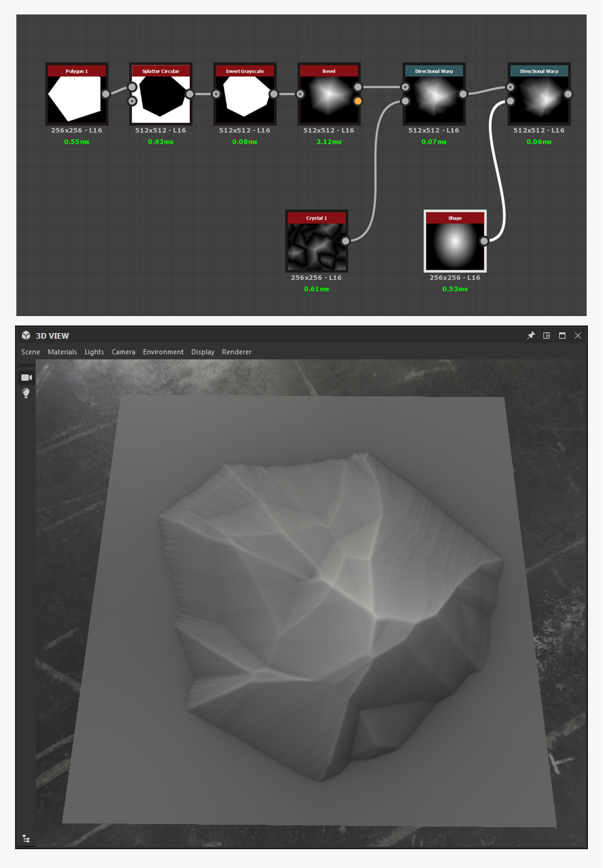Click the 3D VIEW panel title
The height and width of the screenshot is (868, 603).
[x=52, y=336]
